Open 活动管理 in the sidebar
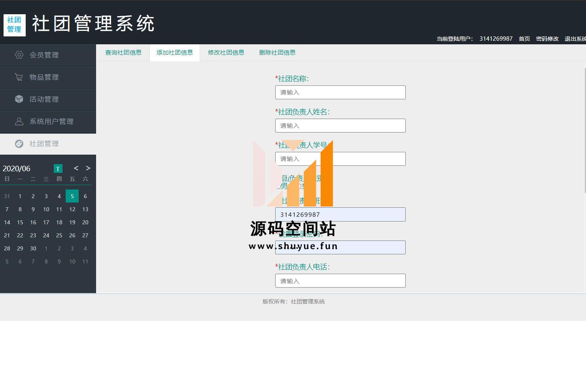The height and width of the screenshot is (392, 586). (48, 99)
